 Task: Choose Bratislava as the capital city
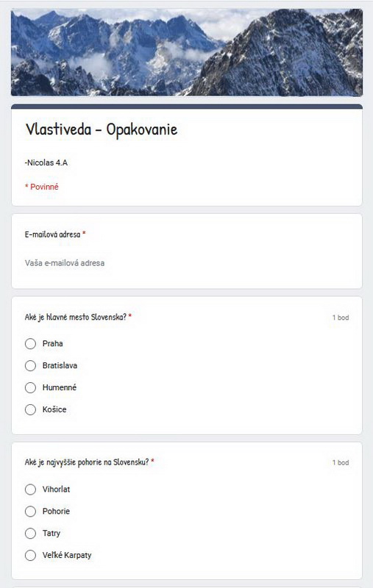(x=30, y=365)
